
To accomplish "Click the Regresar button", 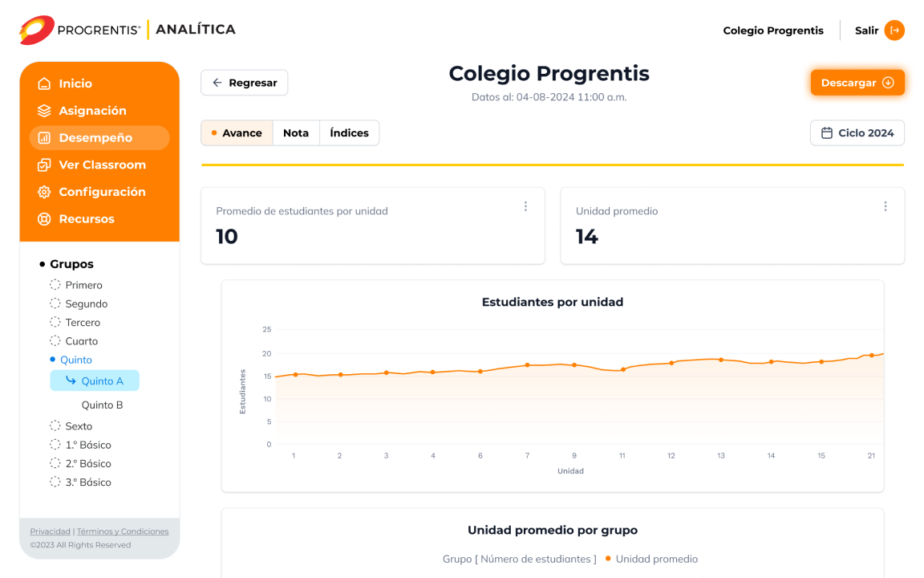I will click(244, 83).
